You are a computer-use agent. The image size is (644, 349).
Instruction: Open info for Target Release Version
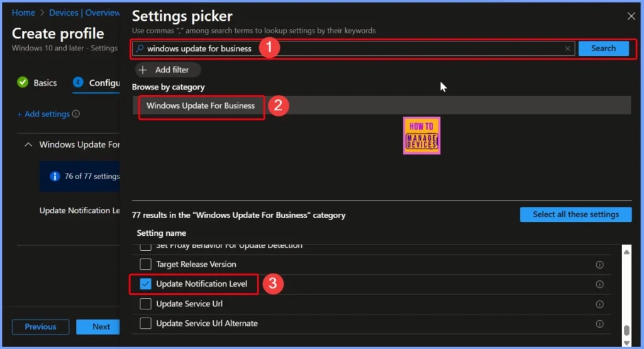tap(599, 265)
